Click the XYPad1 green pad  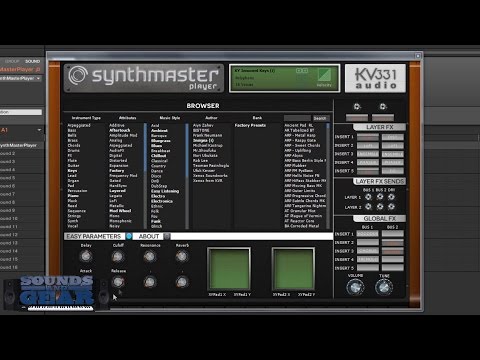point(229,269)
